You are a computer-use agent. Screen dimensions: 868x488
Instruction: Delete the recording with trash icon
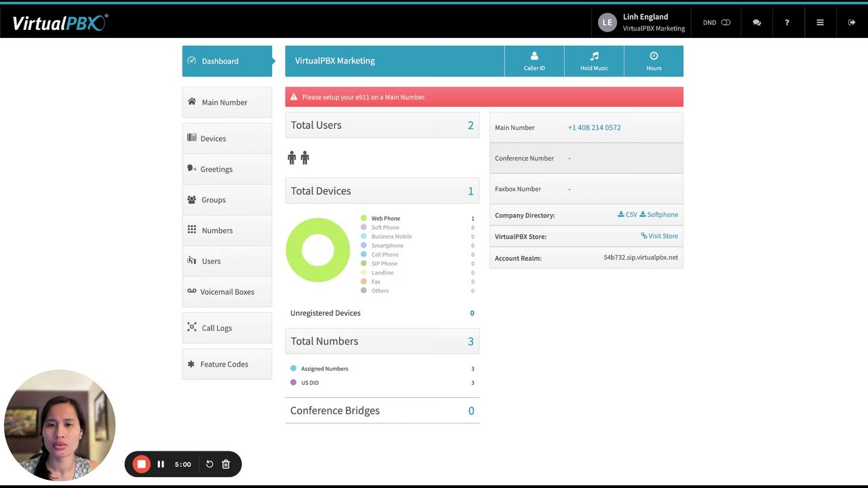click(226, 464)
